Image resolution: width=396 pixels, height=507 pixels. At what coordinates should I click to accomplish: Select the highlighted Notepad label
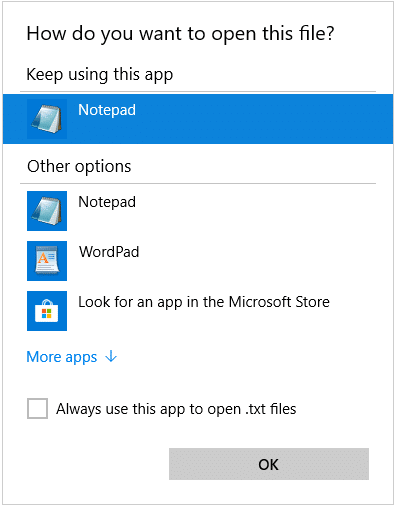[107, 110]
